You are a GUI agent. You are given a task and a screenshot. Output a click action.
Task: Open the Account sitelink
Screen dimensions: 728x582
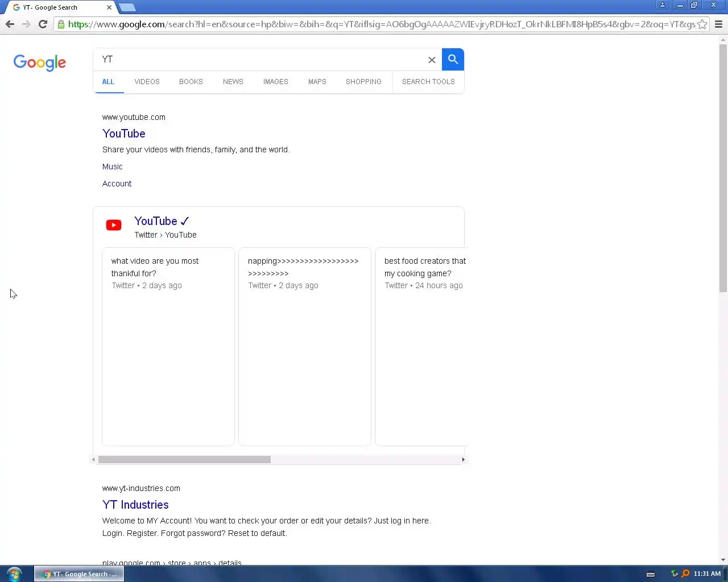click(x=117, y=184)
